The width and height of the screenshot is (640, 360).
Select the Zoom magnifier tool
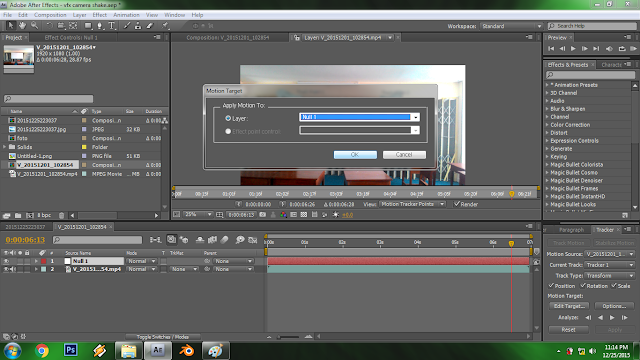(34, 26)
